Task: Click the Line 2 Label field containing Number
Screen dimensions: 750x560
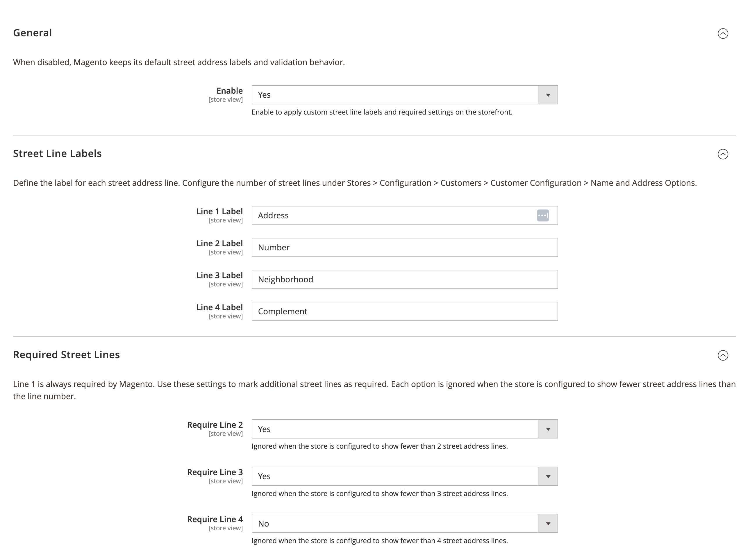Action: [404, 247]
